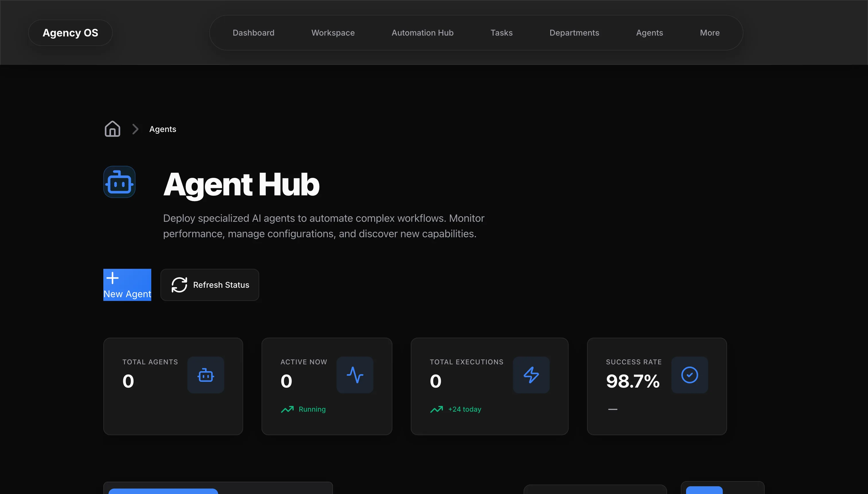Open the Automation Hub section

tap(422, 33)
